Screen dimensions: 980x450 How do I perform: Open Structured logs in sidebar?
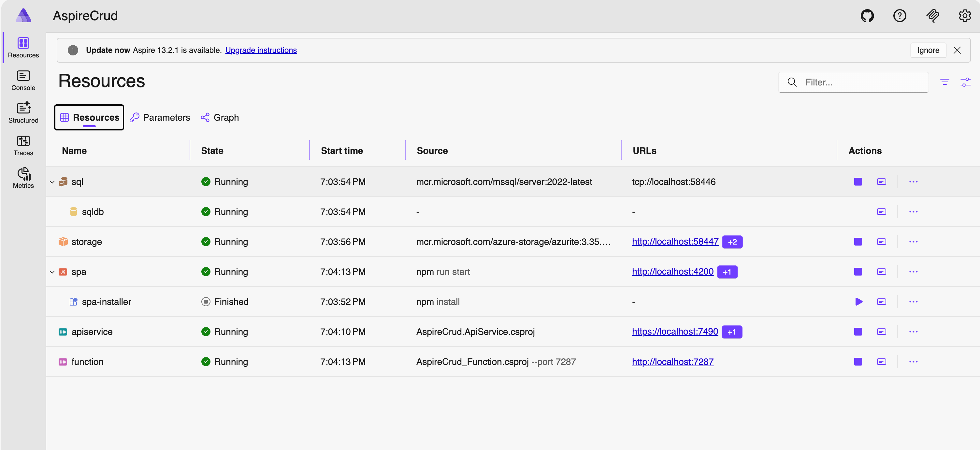tap(23, 113)
